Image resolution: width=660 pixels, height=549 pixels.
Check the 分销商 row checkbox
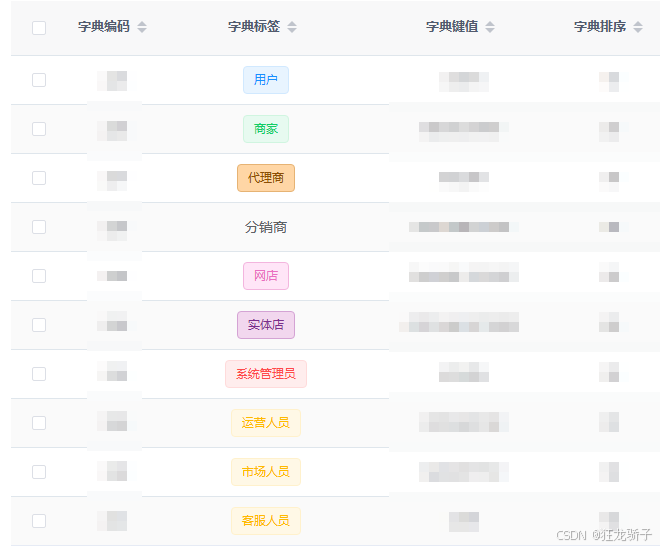(39, 227)
